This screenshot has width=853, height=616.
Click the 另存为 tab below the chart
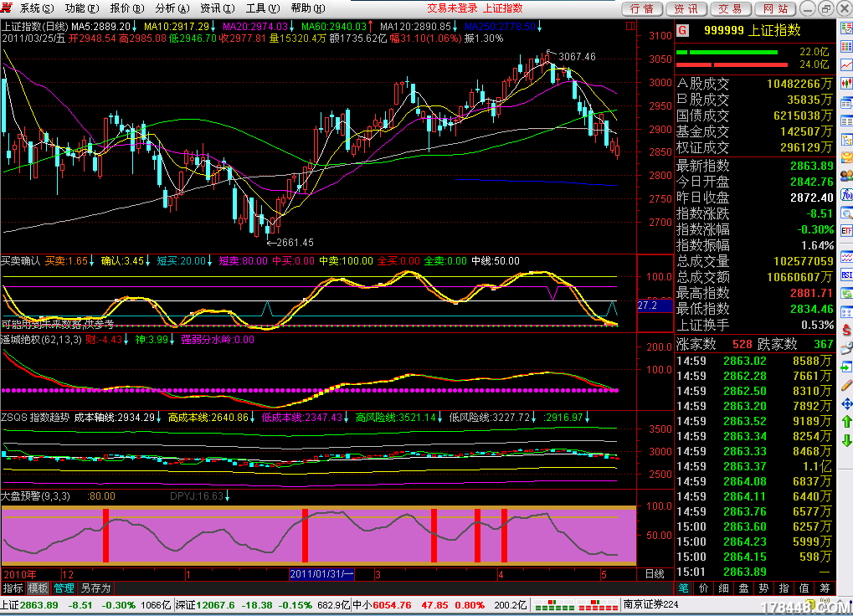(x=95, y=588)
